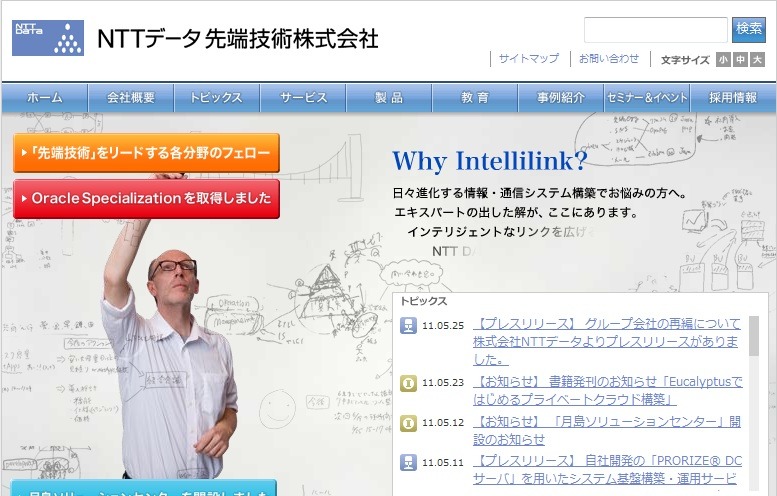This screenshot has width=777, height=496.
Task: Open the 事例紹介 menu tab
Action: point(561,98)
